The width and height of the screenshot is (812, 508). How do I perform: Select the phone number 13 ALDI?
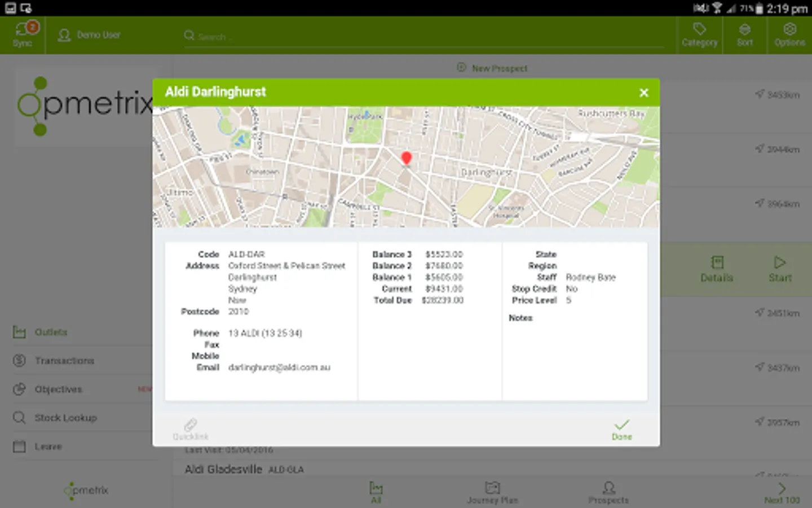click(265, 334)
